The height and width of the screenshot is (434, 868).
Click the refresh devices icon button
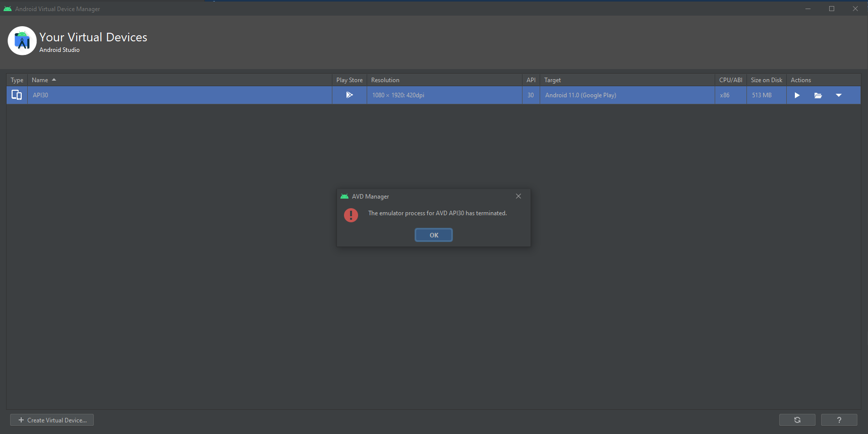[797, 420]
